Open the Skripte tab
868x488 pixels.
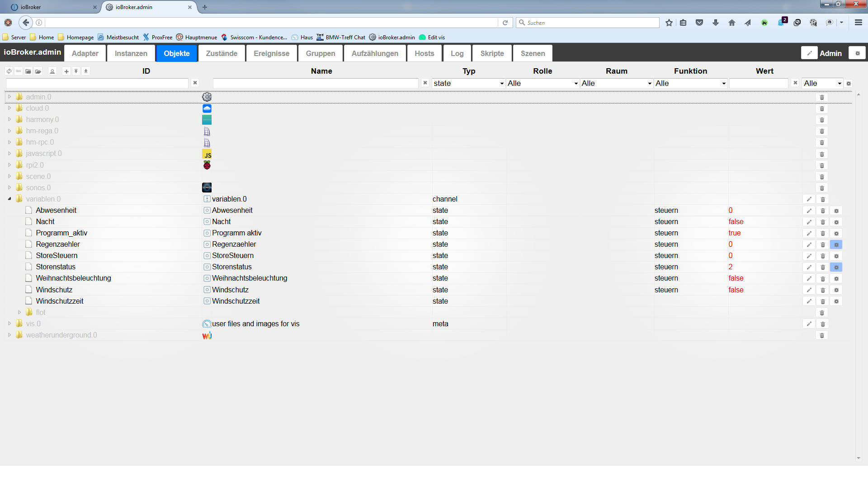(492, 53)
